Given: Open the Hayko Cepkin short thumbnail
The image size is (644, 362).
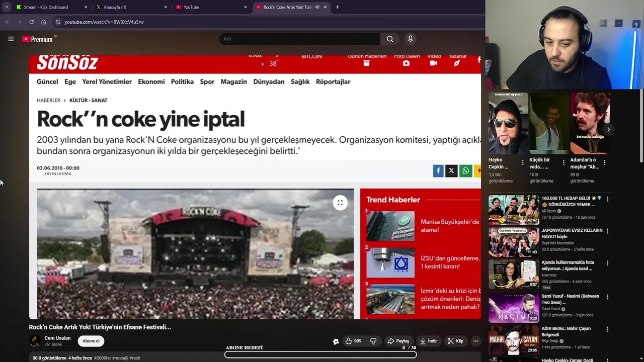Looking at the screenshot, I should click(x=508, y=123).
